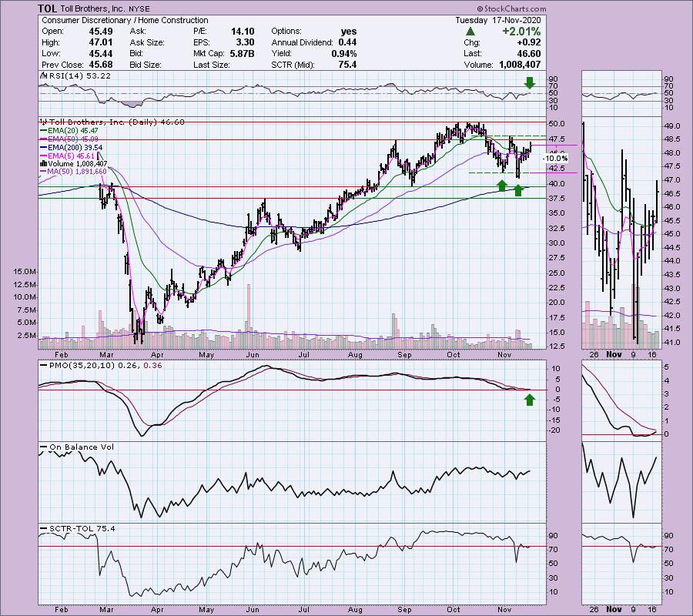Click the small icon before RSI(14)
Screen dimensions: 693x616
(x=44, y=75)
